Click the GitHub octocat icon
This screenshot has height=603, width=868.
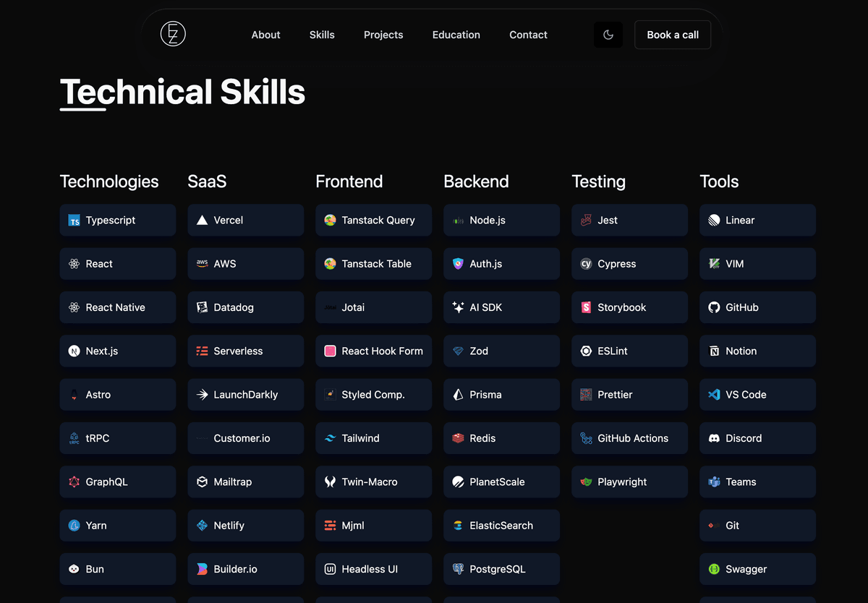[x=714, y=307]
